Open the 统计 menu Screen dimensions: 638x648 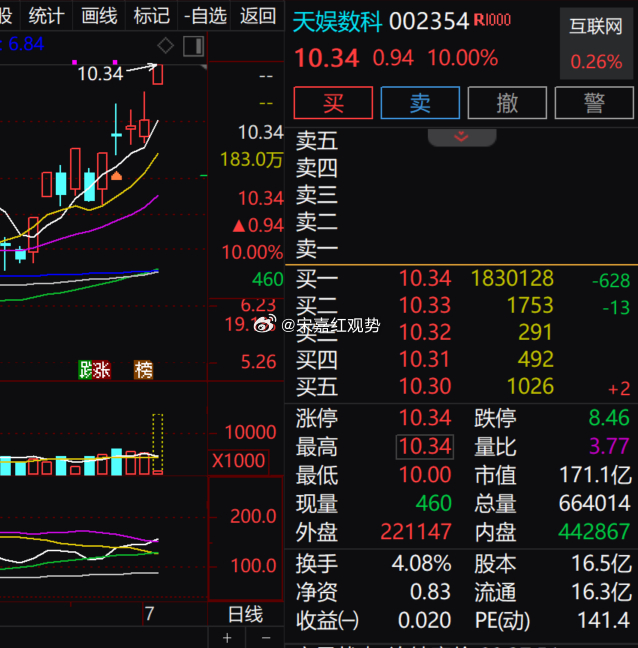[x=46, y=16]
